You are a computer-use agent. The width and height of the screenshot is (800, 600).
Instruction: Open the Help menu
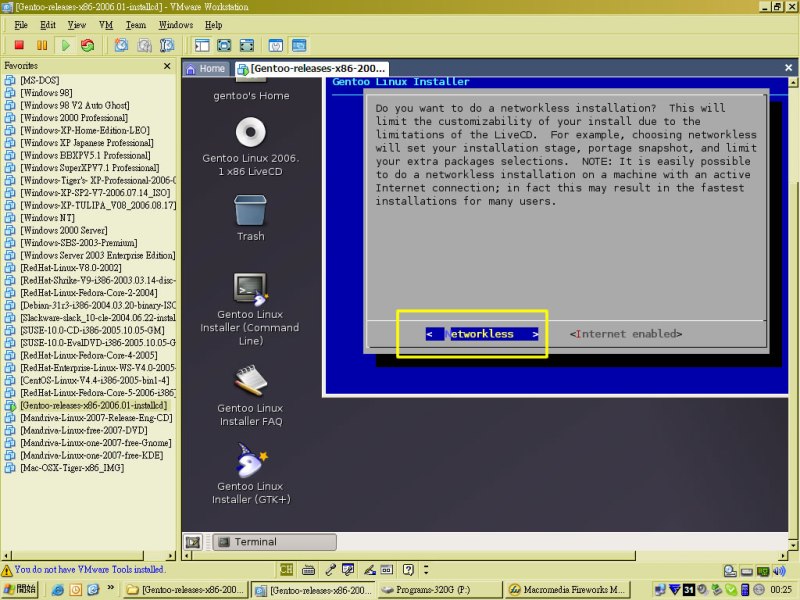[x=213, y=25]
